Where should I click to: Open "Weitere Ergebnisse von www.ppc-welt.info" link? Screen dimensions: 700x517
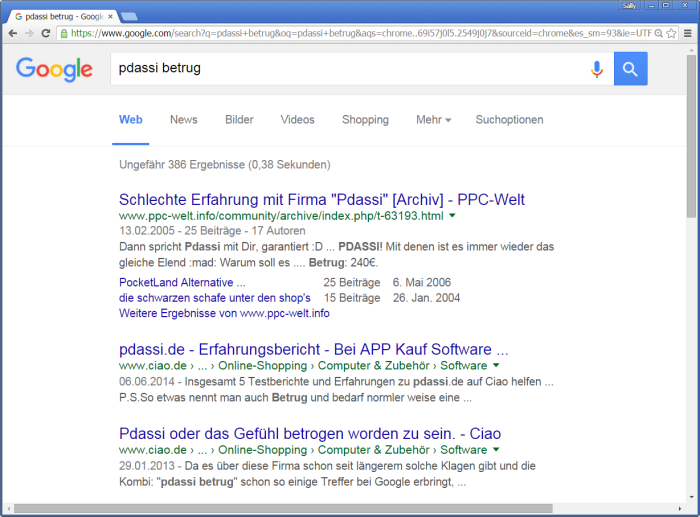pos(224,313)
